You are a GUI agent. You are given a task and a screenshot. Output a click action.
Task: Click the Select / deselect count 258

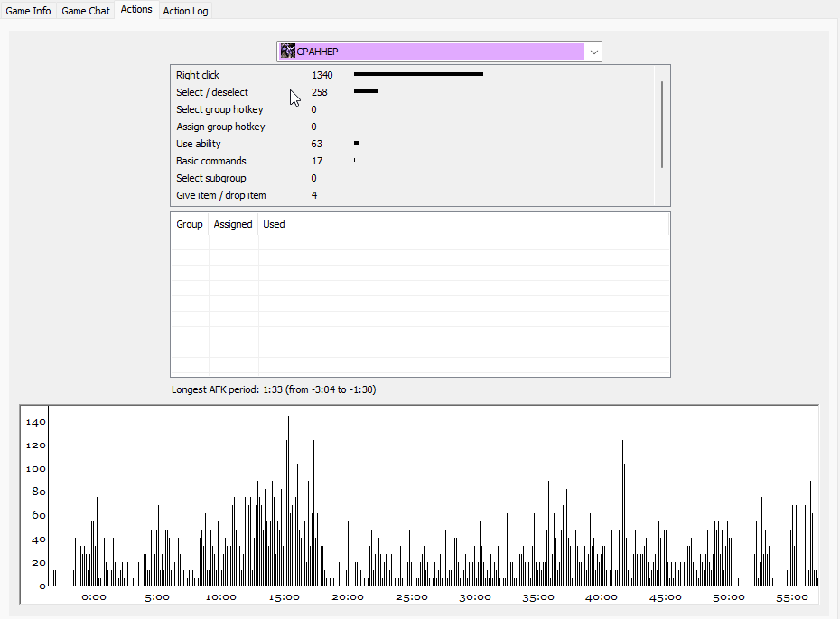coord(319,92)
